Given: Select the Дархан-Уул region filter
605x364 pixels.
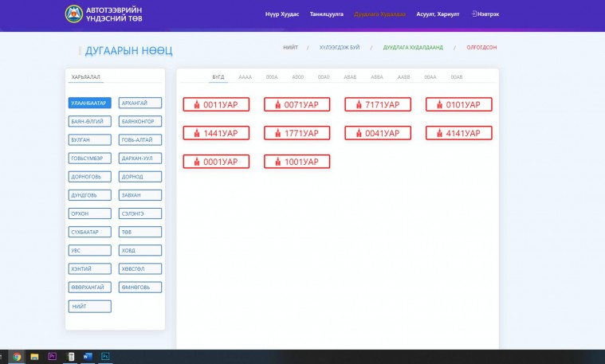Looking at the screenshot, I should tap(140, 159).
